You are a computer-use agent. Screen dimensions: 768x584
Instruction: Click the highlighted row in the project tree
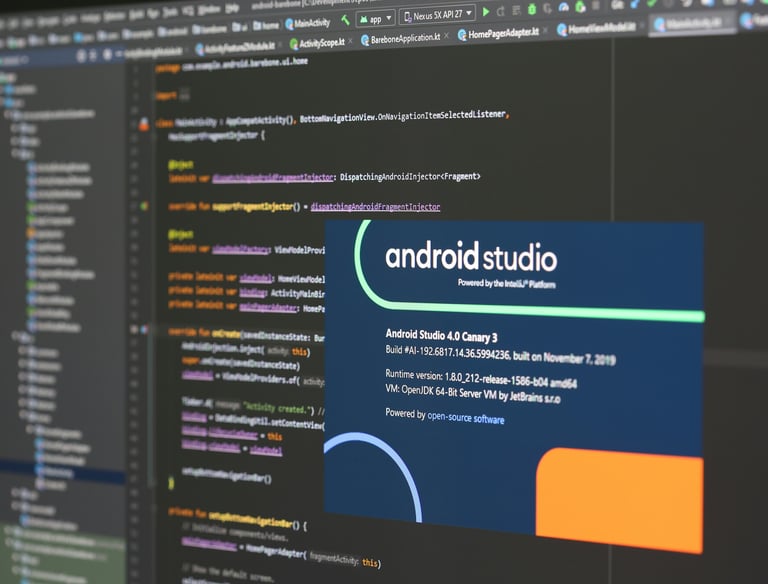tap(63, 473)
